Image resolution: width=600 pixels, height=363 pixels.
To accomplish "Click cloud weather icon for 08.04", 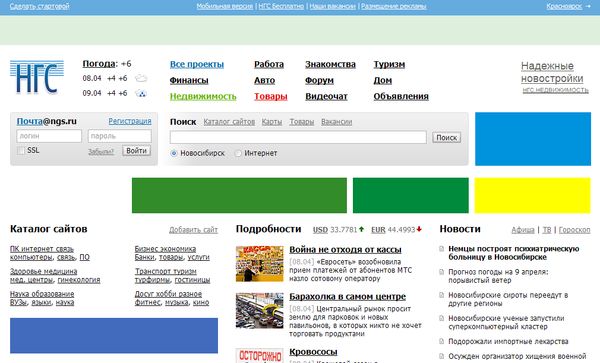I will click(x=141, y=78).
